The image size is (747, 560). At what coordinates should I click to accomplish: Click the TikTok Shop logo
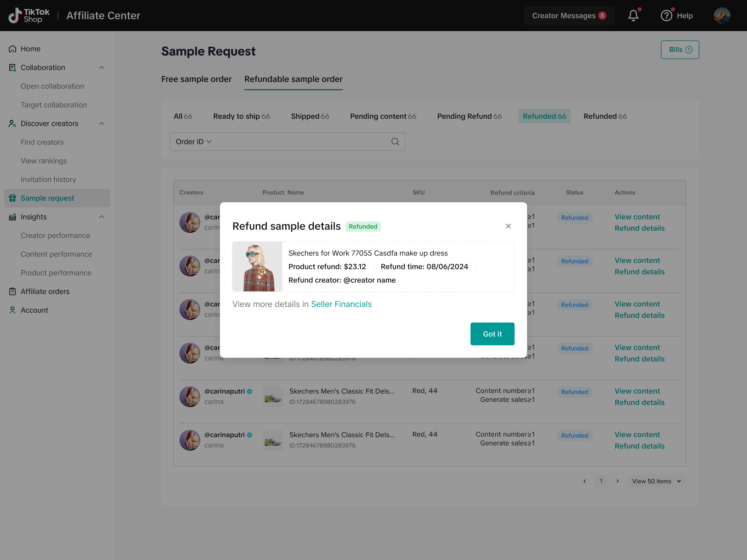point(29,16)
